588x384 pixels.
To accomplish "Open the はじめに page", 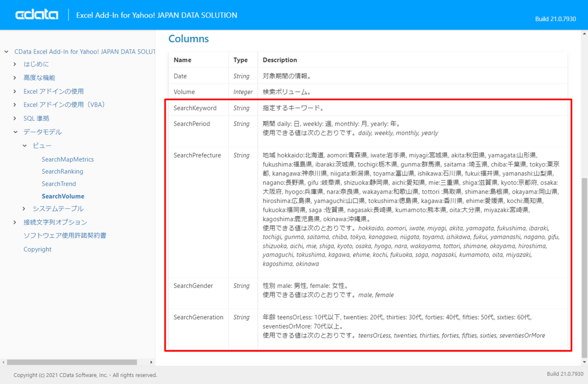I will [36, 64].
